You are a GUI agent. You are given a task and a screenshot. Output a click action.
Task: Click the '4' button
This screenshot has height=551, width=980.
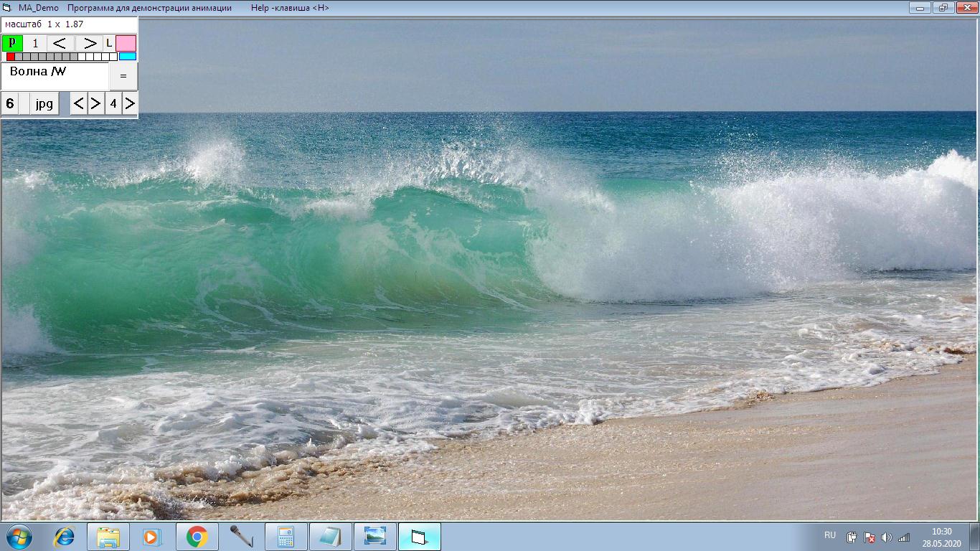(x=113, y=103)
